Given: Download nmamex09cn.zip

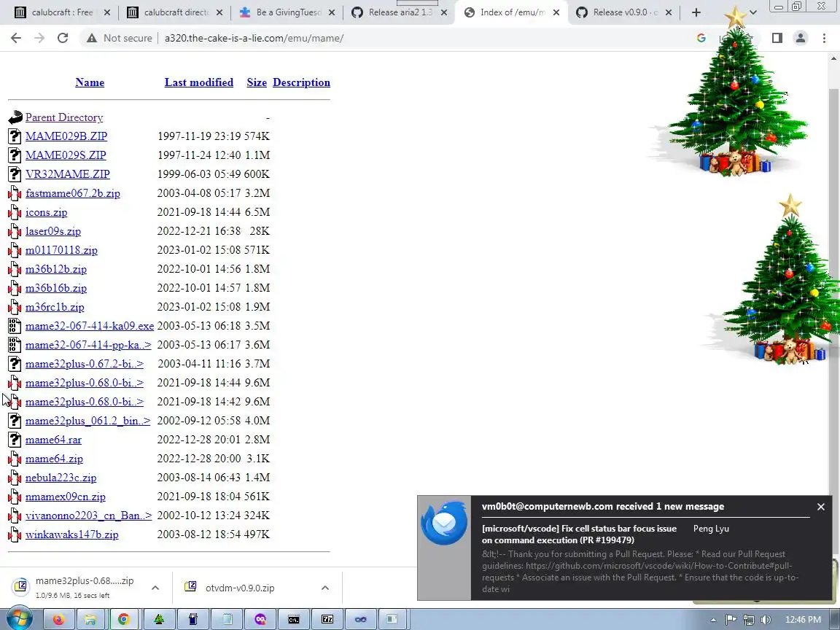Looking at the screenshot, I should [66, 497].
